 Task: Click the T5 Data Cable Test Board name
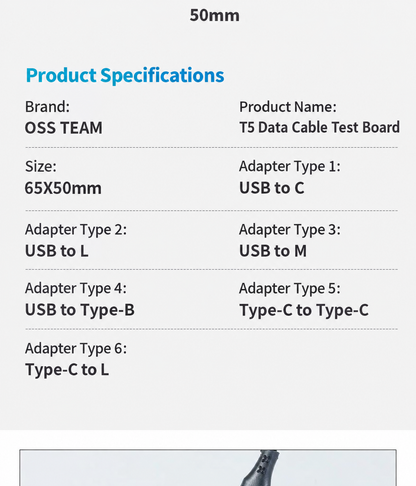point(319,127)
